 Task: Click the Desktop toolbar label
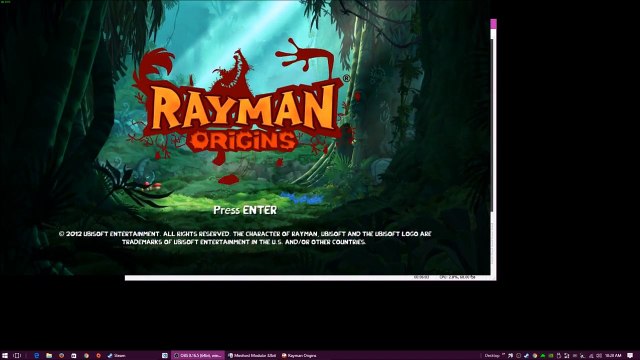pyautogui.click(x=492, y=356)
